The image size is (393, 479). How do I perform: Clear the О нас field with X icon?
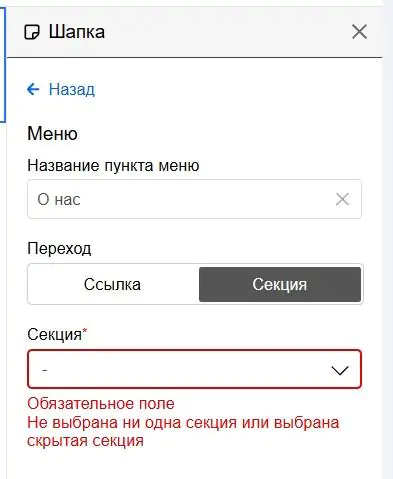point(342,199)
